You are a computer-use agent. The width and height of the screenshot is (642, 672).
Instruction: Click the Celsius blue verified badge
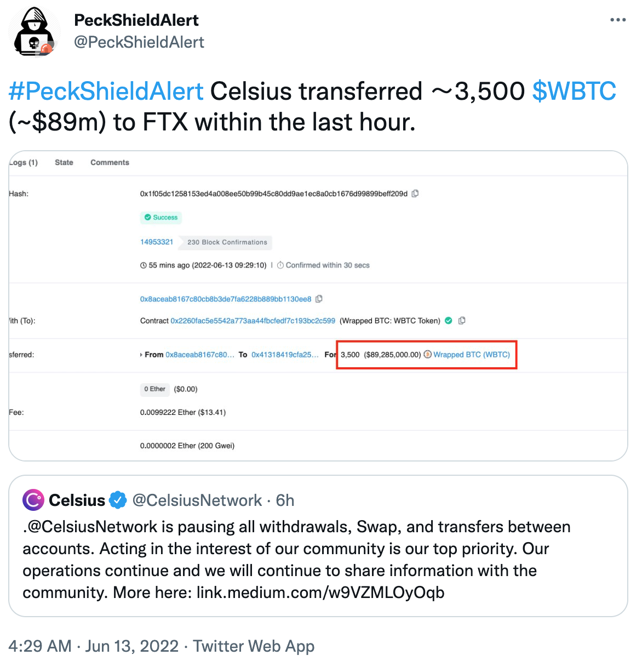pyautogui.click(x=118, y=500)
